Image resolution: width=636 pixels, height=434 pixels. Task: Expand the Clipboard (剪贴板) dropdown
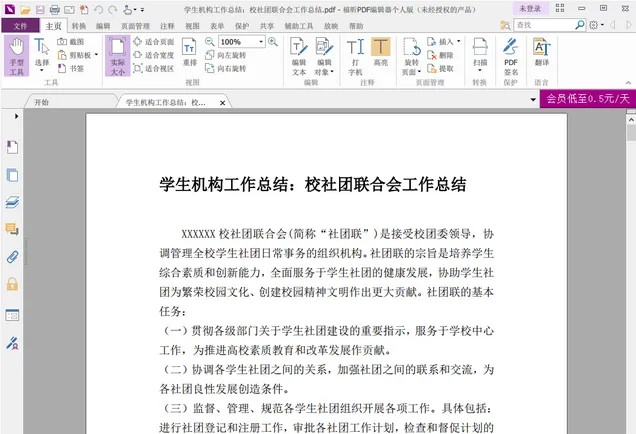pos(97,55)
